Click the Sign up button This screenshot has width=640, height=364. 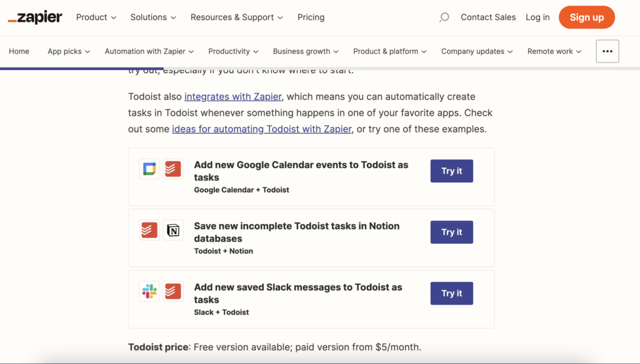tap(586, 17)
